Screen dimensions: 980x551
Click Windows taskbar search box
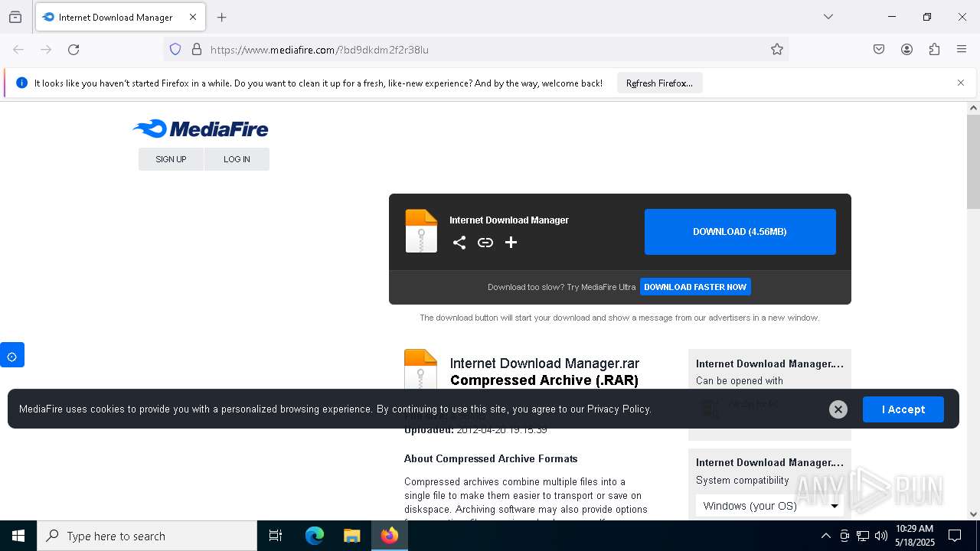pyautogui.click(x=147, y=536)
